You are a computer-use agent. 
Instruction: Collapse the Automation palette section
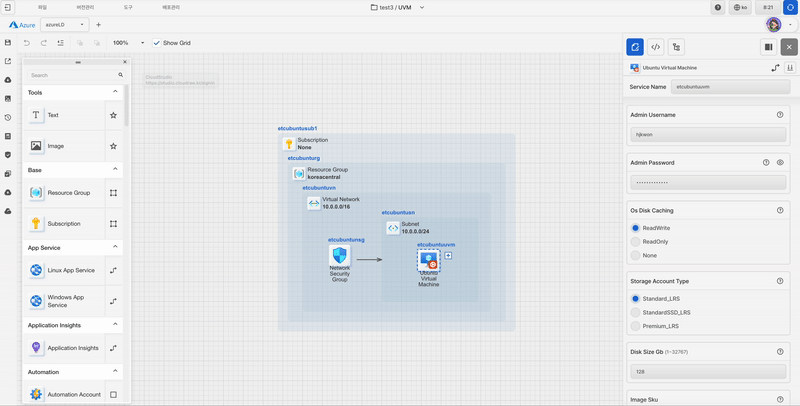coord(115,371)
